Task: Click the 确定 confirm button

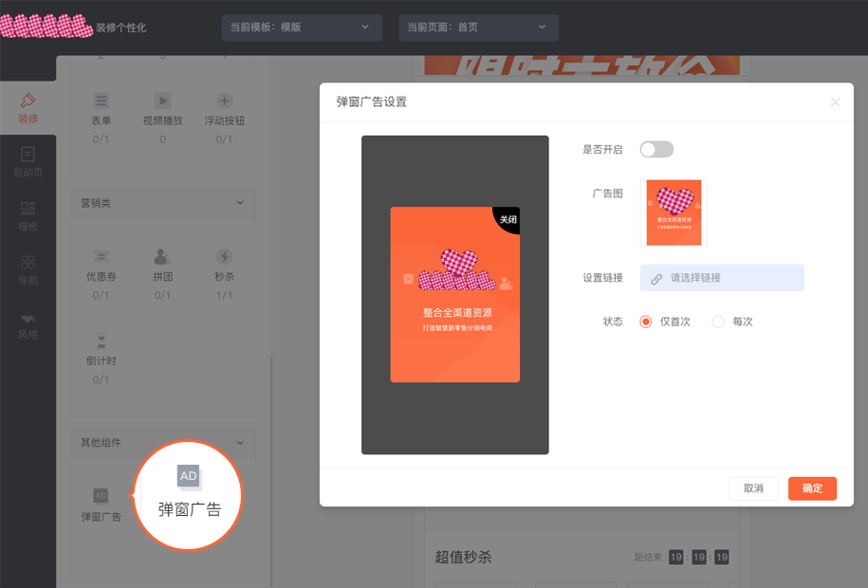Action: click(x=812, y=488)
